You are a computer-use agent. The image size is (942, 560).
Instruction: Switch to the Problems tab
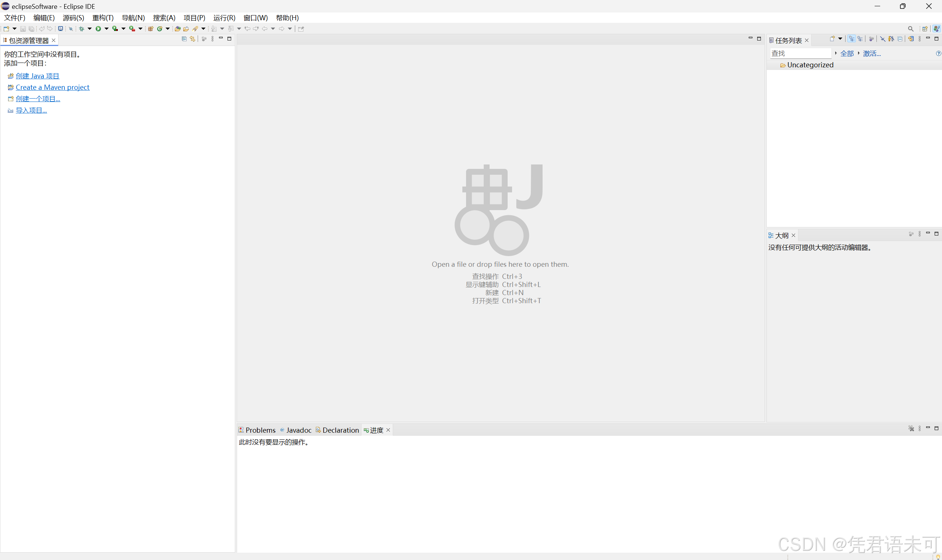tap(257, 430)
